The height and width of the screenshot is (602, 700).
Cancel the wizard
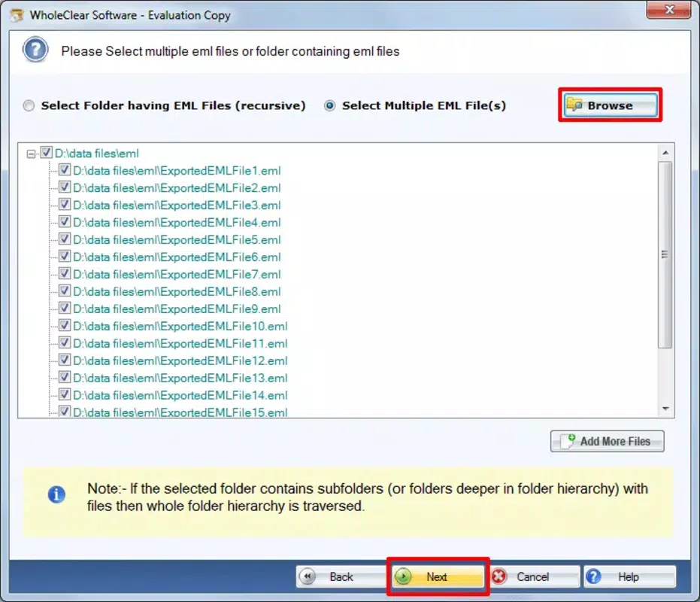[535, 576]
